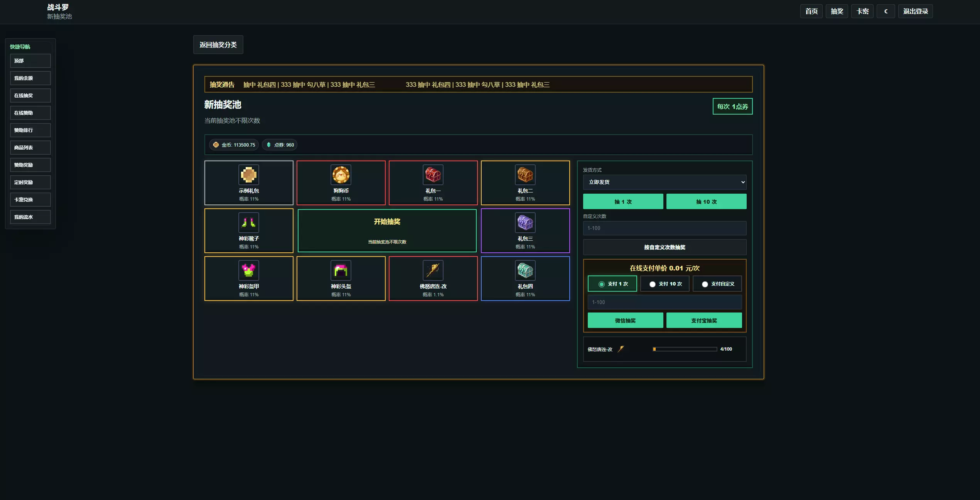Click the gold coin balance icon

coord(216,145)
